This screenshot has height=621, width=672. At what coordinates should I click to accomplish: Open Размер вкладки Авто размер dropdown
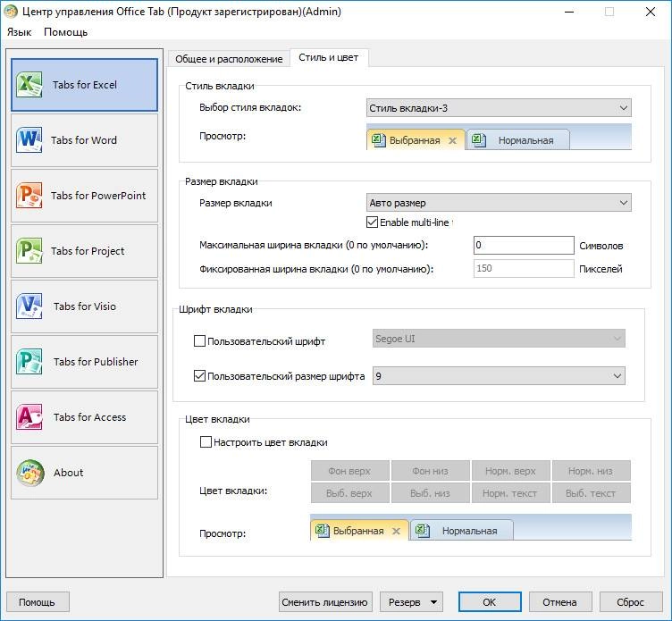point(499,203)
